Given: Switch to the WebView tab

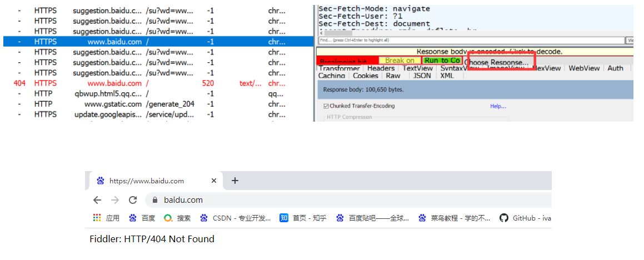Looking at the screenshot, I should 584,68.
